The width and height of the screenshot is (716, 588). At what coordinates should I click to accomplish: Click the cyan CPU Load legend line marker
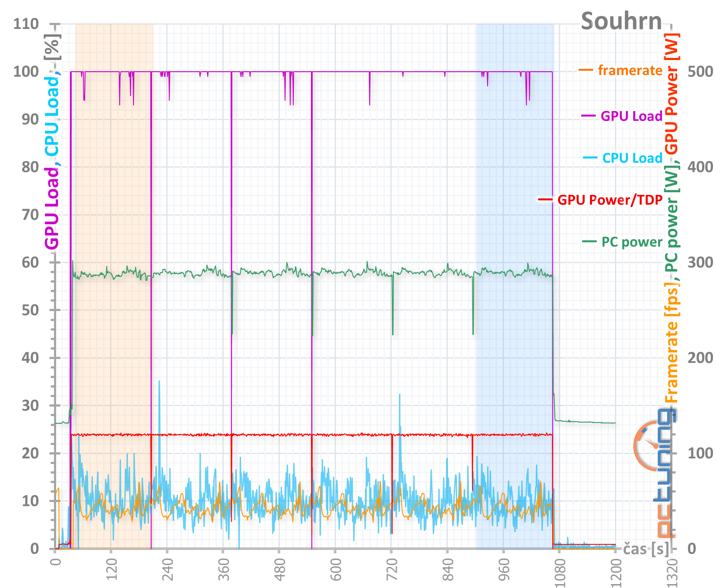[x=590, y=157]
